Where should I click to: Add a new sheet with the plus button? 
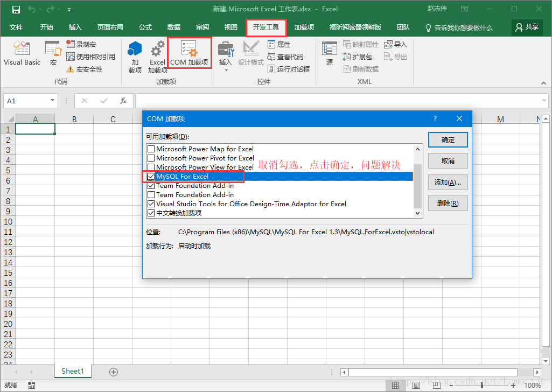(x=113, y=372)
